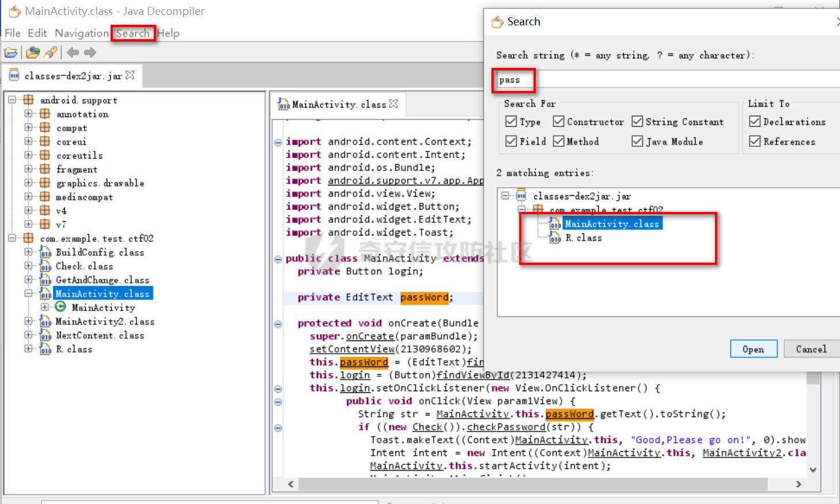The height and width of the screenshot is (504, 840).
Task: Select the classes-dex2jar.jar tab
Action: pyautogui.click(x=73, y=75)
